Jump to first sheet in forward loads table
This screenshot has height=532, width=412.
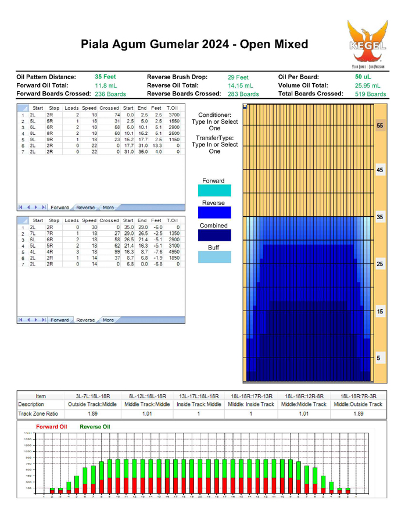coord(22,208)
